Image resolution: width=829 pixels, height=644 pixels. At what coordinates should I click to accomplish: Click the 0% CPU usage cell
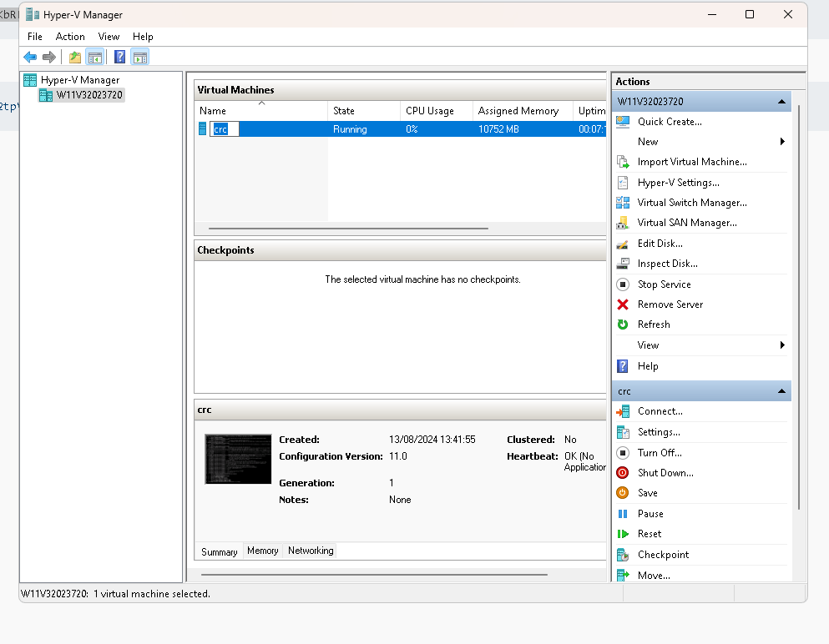[x=412, y=129]
